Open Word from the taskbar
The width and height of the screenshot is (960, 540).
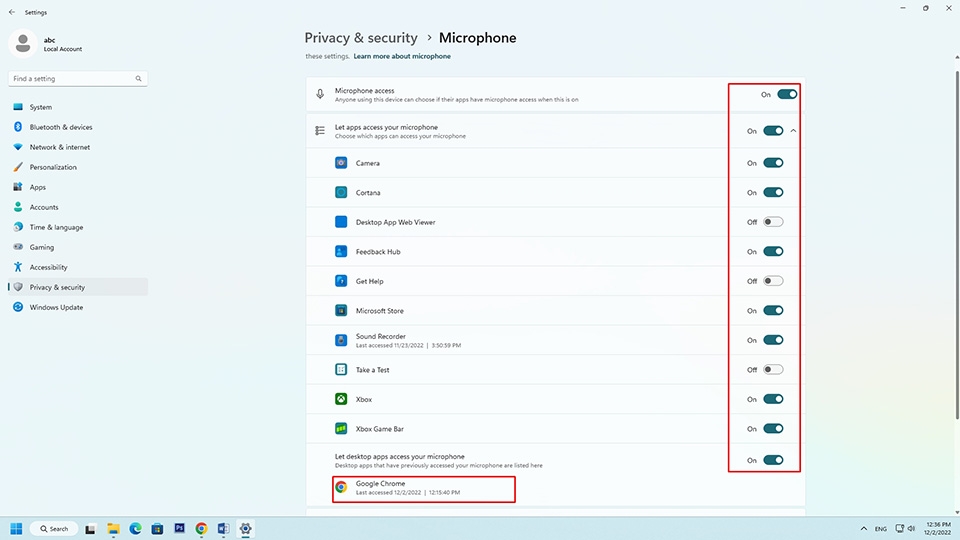coord(223,528)
